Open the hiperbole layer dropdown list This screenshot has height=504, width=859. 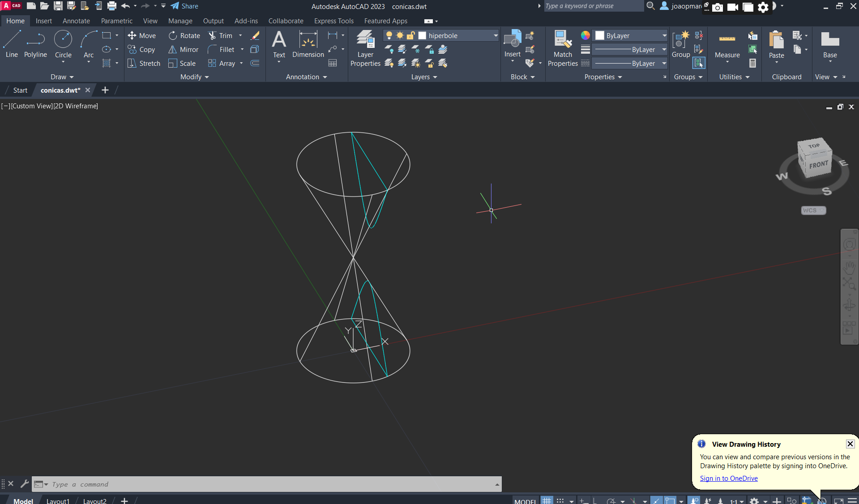click(x=496, y=36)
